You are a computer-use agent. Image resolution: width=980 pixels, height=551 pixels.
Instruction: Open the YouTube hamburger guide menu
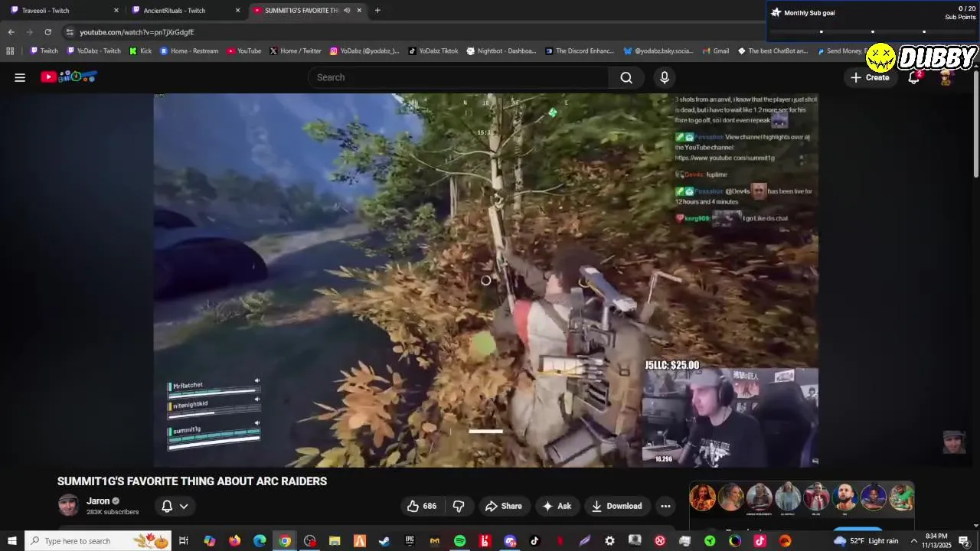point(20,77)
